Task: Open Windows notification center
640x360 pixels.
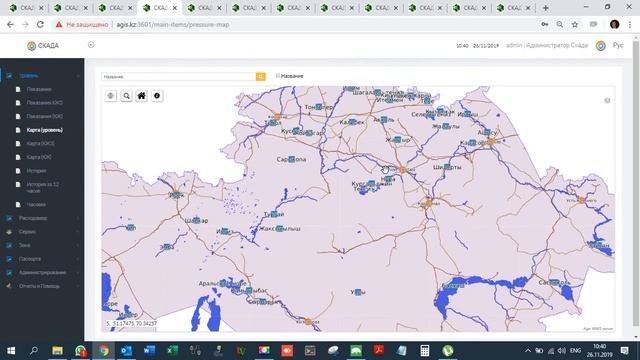Action: coord(624,351)
